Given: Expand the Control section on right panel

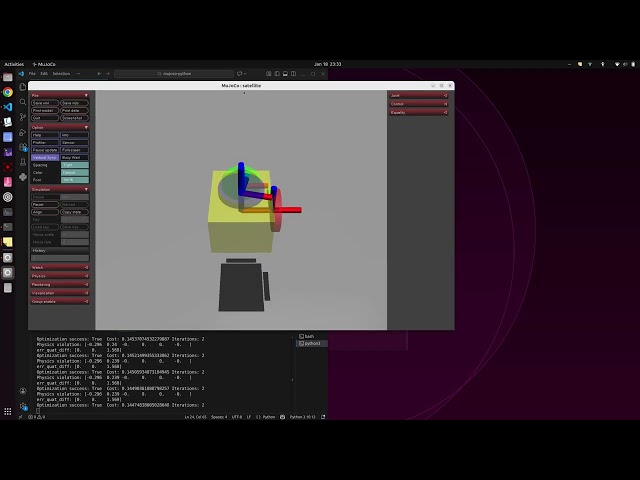Looking at the screenshot, I should 419,104.
